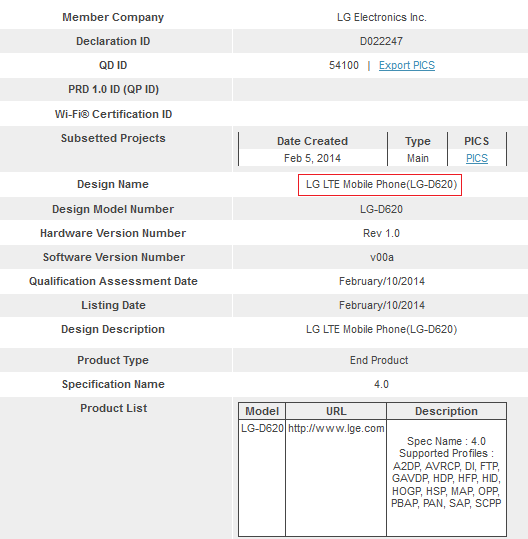Click the Design Name label
528x539 pixels.
point(113,184)
